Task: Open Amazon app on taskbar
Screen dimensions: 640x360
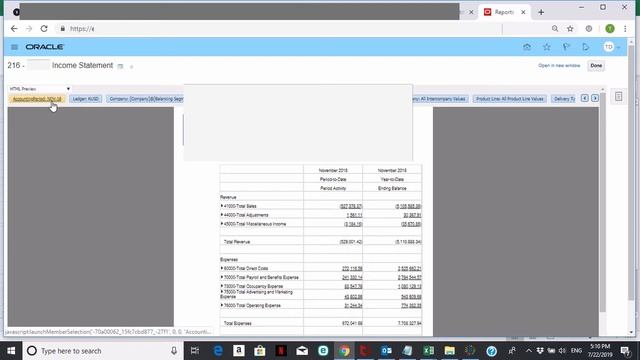Action: click(x=239, y=351)
